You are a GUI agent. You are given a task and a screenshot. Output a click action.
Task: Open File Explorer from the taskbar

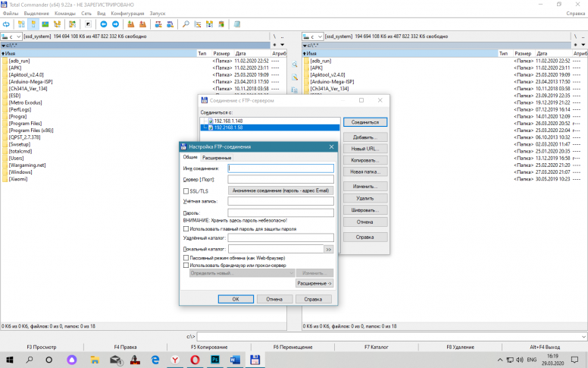[95, 360]
